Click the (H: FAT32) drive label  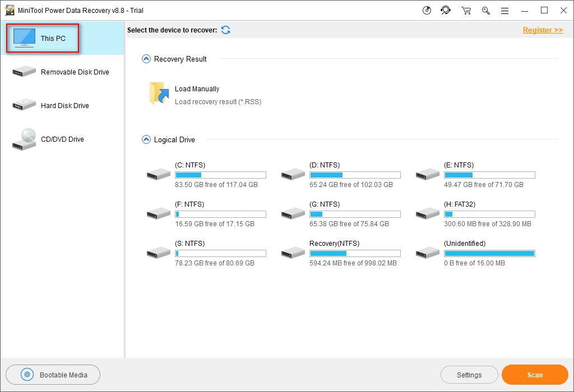[x=460, y=204]
